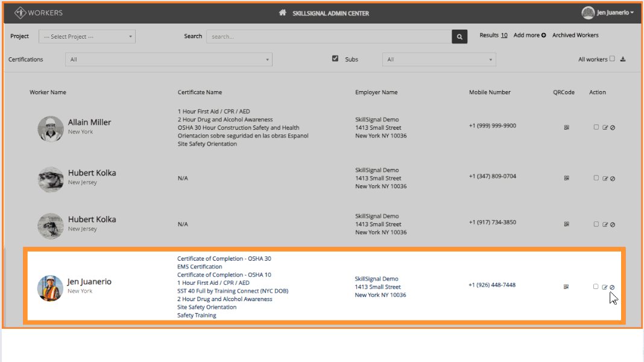Click the plus icon next to Add more
Screen dimensions: 644x362
pyautogui.click(x=544, y=36)
